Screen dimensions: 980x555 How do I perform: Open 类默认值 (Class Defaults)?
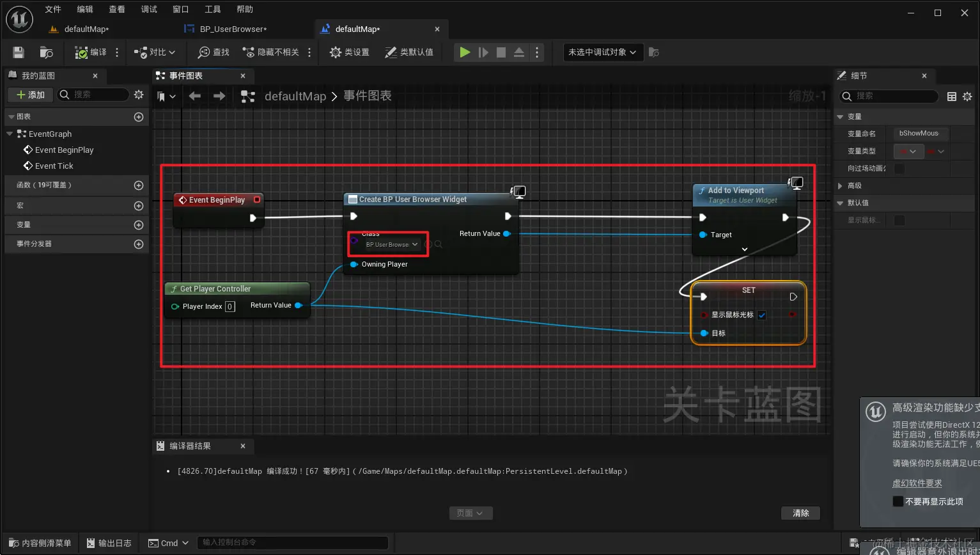click(x=410, y=52)
